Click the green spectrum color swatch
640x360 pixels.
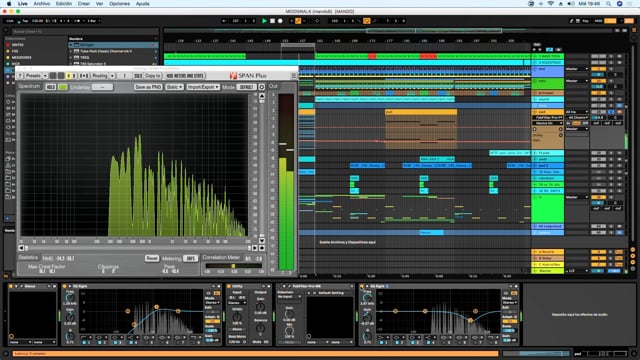63,87
